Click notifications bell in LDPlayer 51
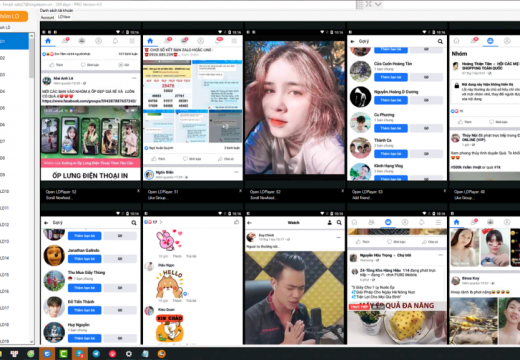Image resolution: width=520 pixels, height=360 pixels. 218,41
